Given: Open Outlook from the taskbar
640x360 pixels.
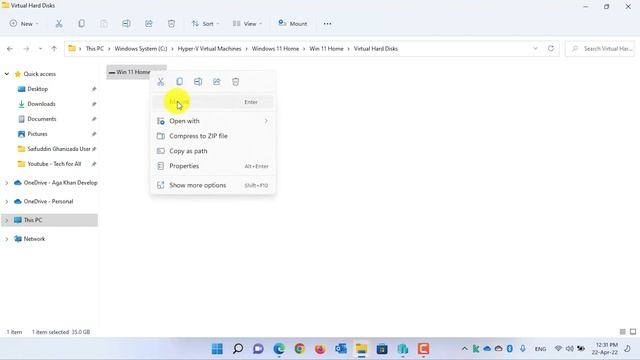Looking at the screenshot, I should point(341,349).
